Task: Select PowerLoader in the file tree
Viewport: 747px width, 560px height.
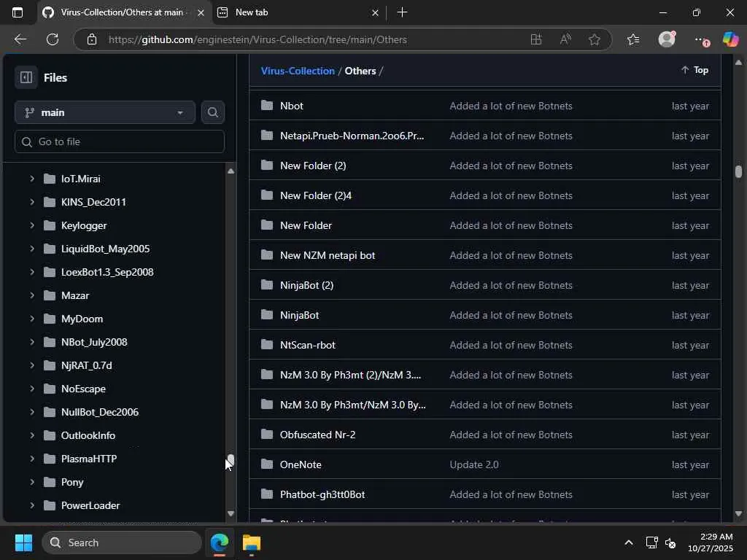Action: pyautogui.click(x=90, y=505)
